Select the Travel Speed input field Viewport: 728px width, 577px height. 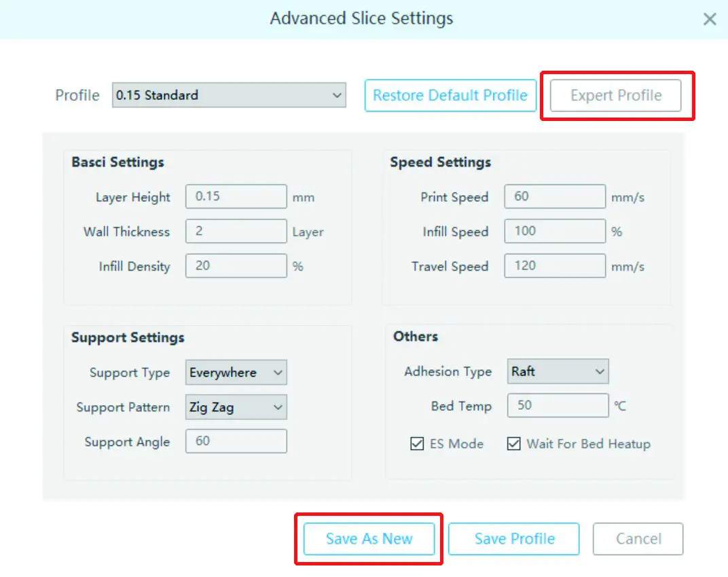coord(555,266)
